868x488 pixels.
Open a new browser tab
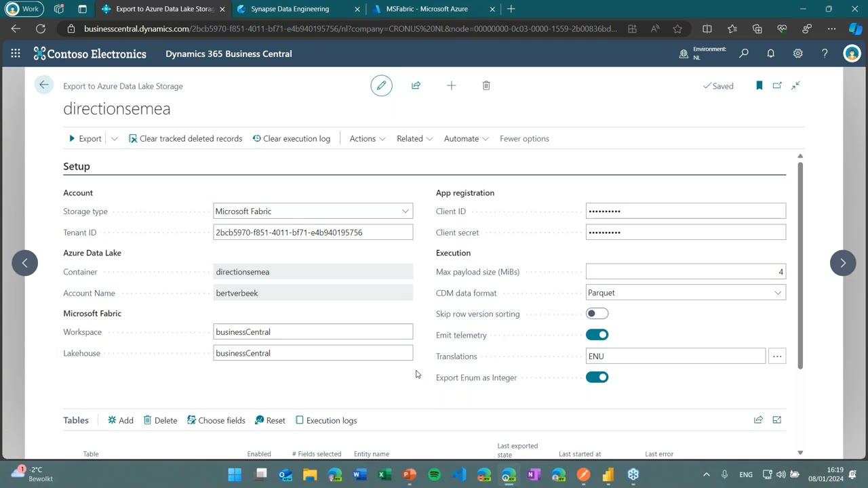511,9
